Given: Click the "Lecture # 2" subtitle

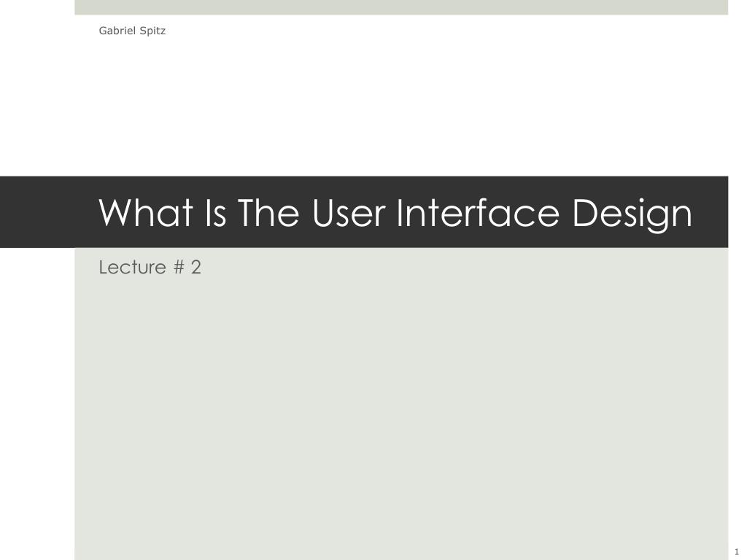Looking at the screenshot, I should pyautogui.click(x=150, y=267).
